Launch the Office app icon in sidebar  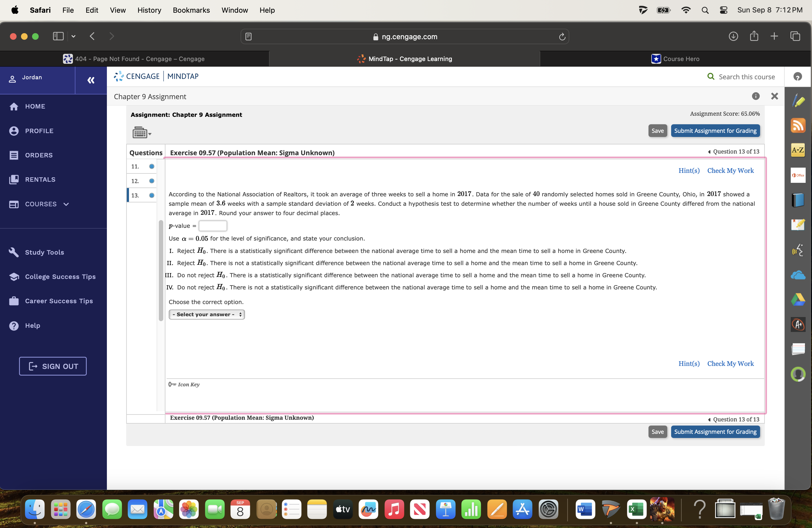[798, 175]
